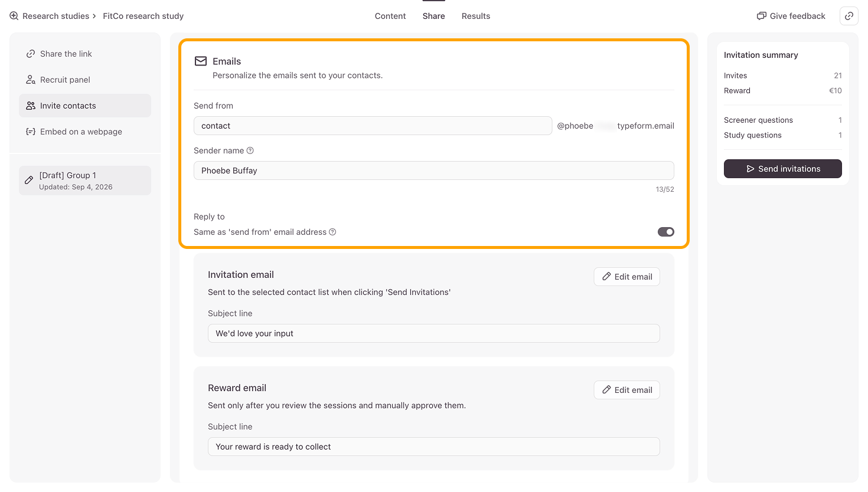The height and width of the screenshot is (492, 868).
Task: Click the copy link icon button top right
Action: tap(849, 16)
